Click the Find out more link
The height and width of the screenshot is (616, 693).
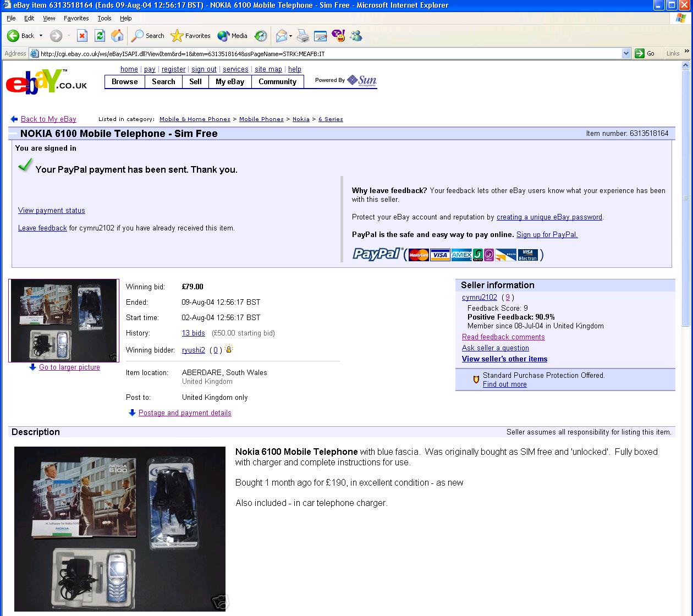pyautogui.click(x=505, y=384)
